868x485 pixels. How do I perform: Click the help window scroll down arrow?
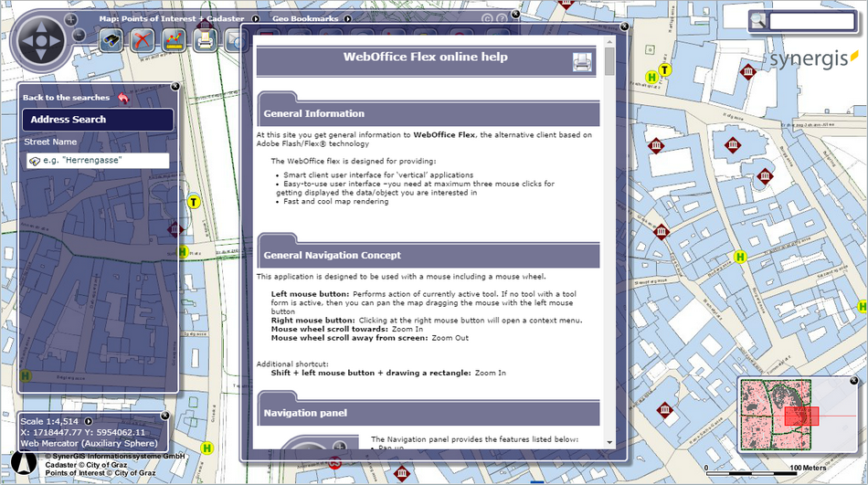coord(609,442)
